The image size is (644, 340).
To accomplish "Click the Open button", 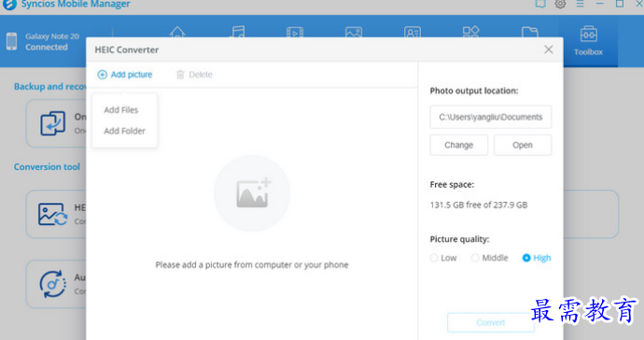I will click(523, 145).
